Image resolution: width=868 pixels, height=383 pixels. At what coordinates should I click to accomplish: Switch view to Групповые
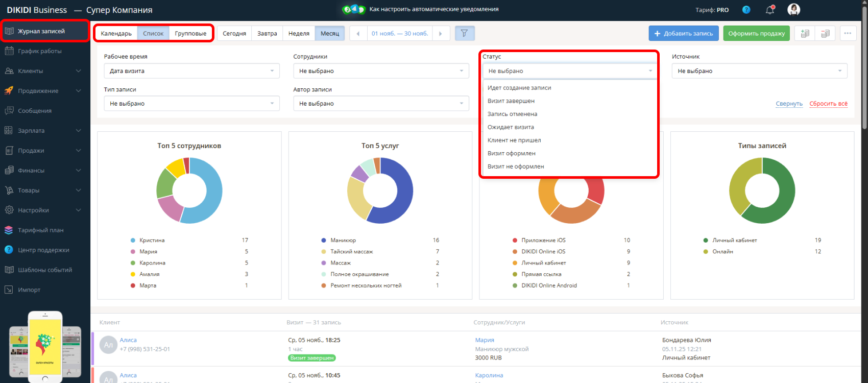(x=190, y=34)
